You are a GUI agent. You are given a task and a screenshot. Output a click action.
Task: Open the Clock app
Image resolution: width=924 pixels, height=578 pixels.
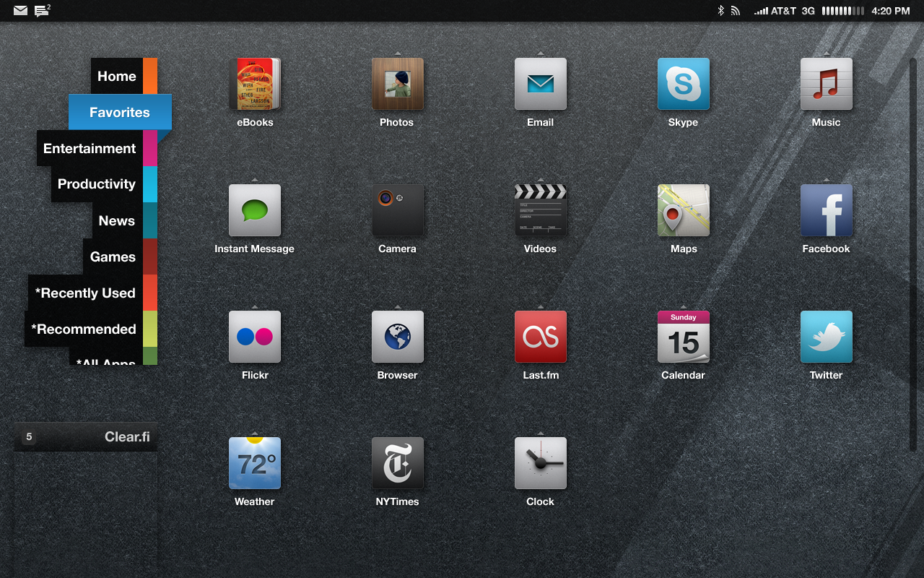tap(541, 463)
